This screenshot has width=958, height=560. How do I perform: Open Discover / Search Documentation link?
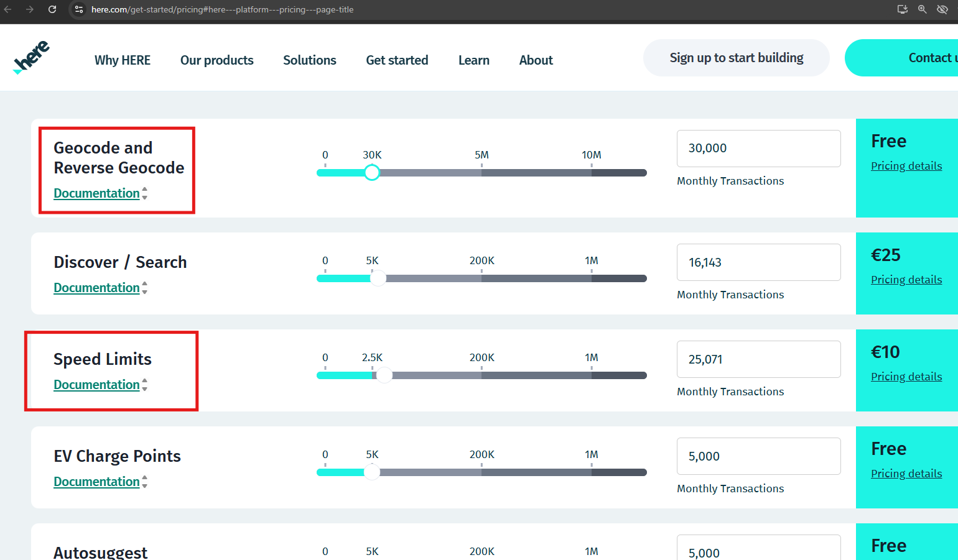[x=96, y=288]
